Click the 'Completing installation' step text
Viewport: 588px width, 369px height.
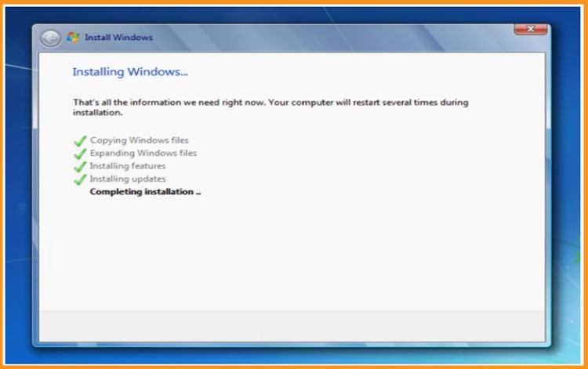145,191
